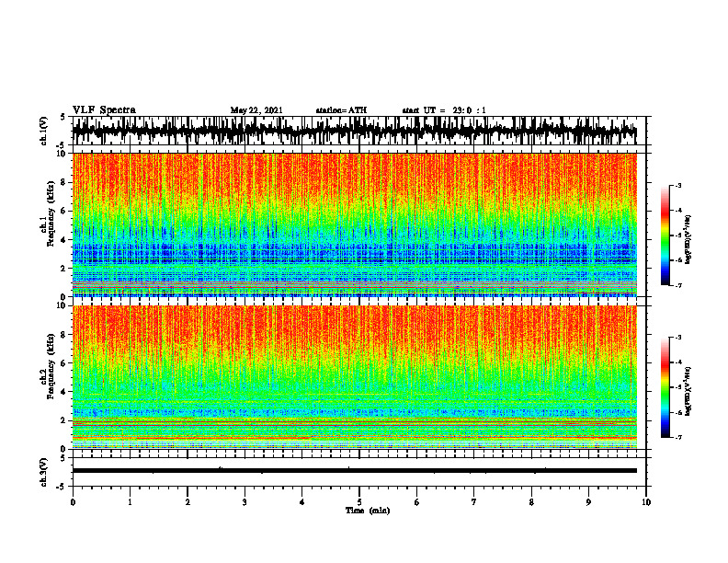Click the ch.1 spectrogram color scale bar
The image size is (728, 563).
pos(665,236)
